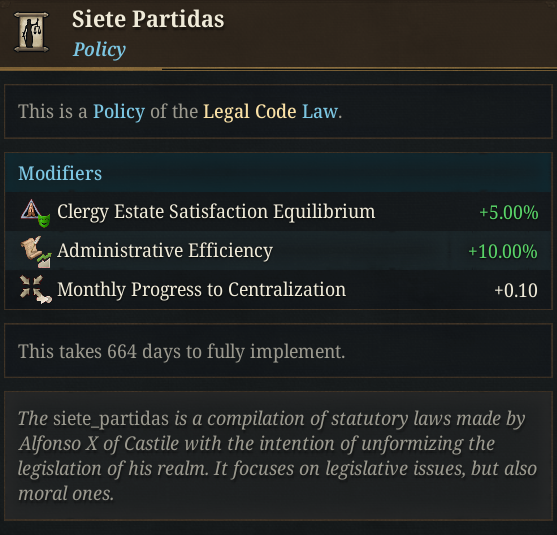Select Clergy Estate Satisfaction Equilibrium row label

coord(216,212)
